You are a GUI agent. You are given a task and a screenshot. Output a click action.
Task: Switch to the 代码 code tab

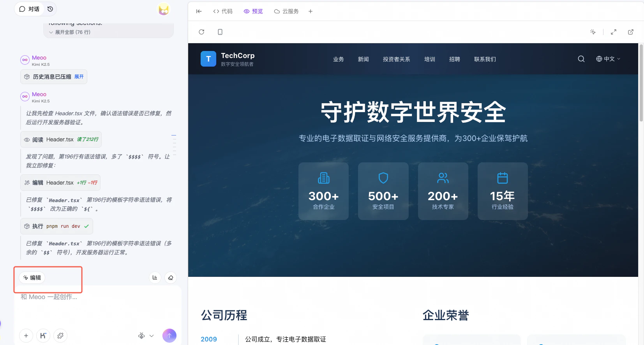pyautogui.click(x=223, y=11)
